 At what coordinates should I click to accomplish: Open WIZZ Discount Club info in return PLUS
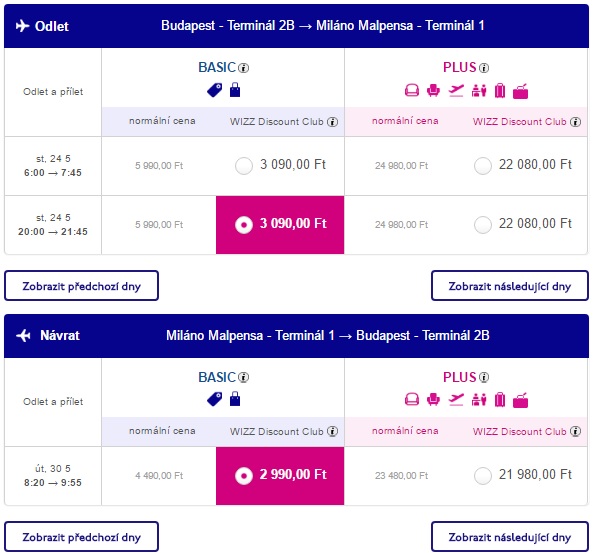tap(575, 431)
